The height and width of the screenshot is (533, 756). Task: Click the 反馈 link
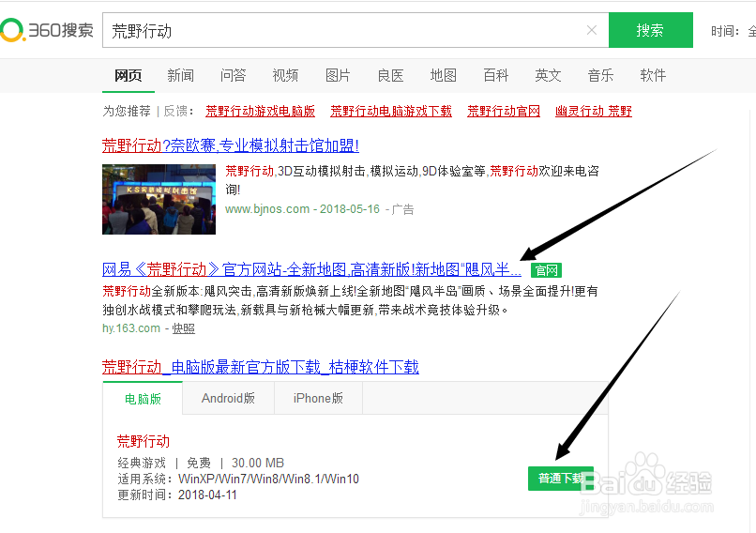pos(175,112)
